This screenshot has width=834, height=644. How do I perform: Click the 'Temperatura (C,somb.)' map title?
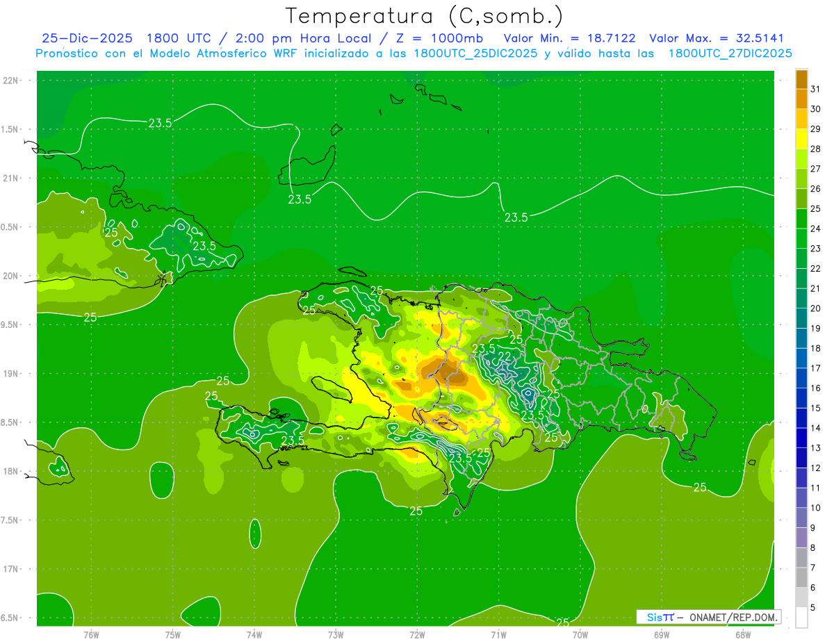tap(424, 16)
